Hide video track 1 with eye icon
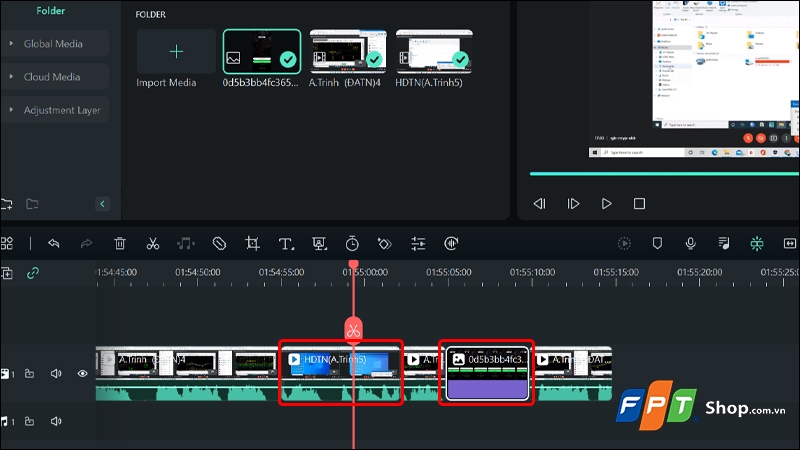This screenshot has width=800, height=450. (82, 374)
